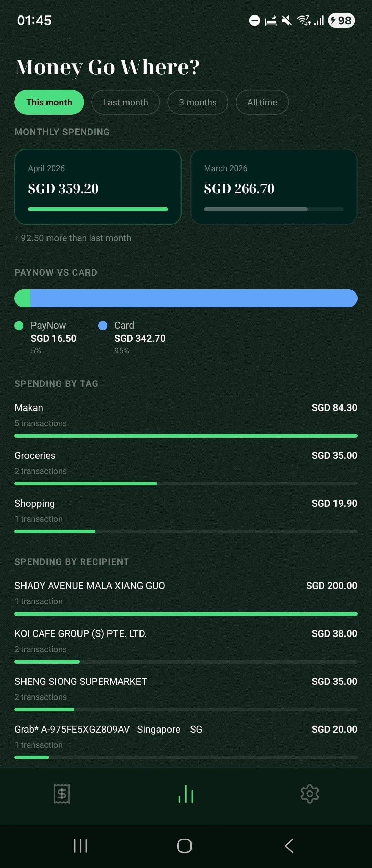Open the April 2026 spending card
The width and height of the screenshot is (372, 868).
[x=98, y=186]
